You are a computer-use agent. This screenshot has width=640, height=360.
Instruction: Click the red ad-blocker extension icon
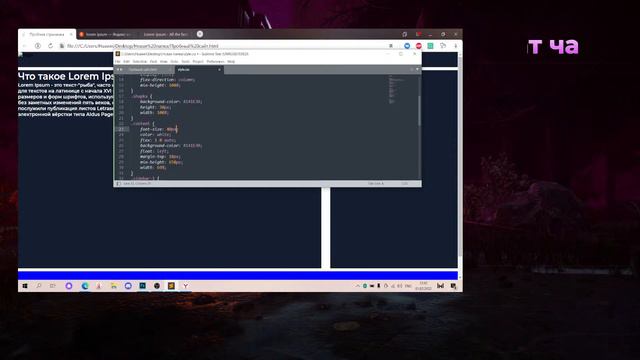point(418,46)
